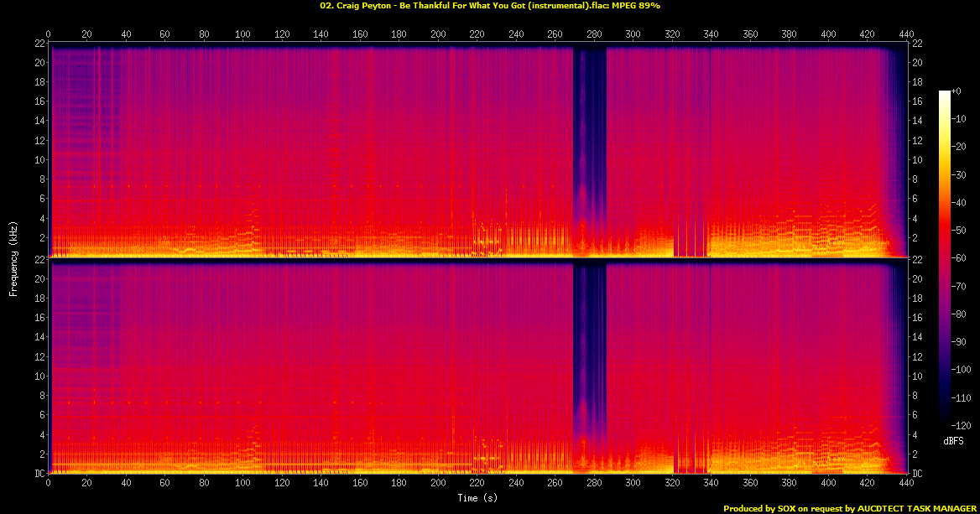Click the '-100' value on the dBFS scale

click(962, 370)
